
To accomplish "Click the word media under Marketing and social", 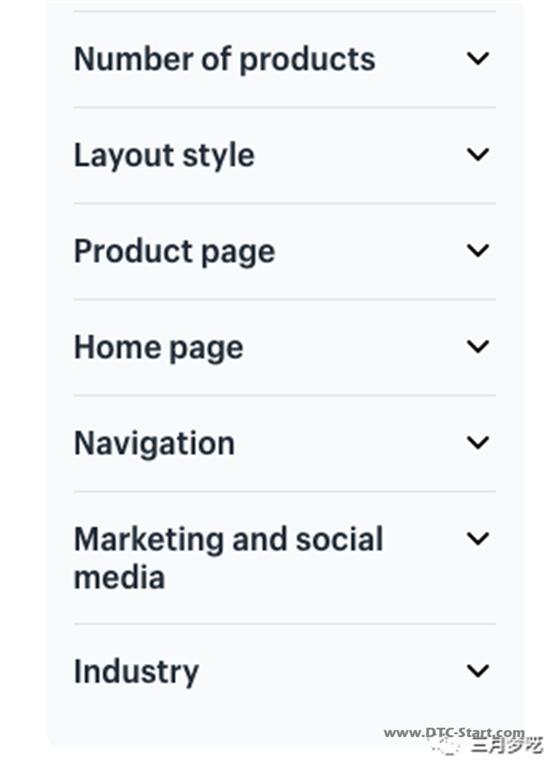I will click(x=119, y=578).
